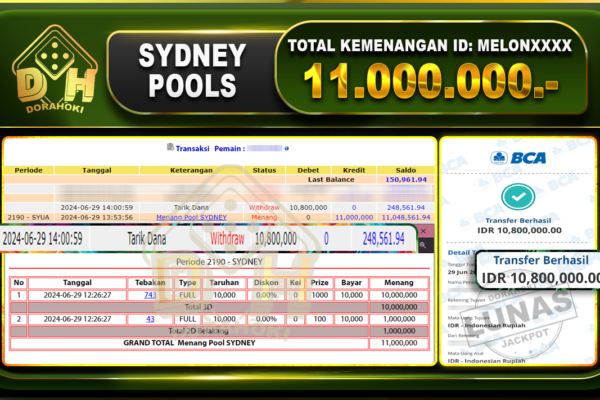Click the Last Balance value 150,961.94
The height and width of the screenshot is (400, 600).
406,180
